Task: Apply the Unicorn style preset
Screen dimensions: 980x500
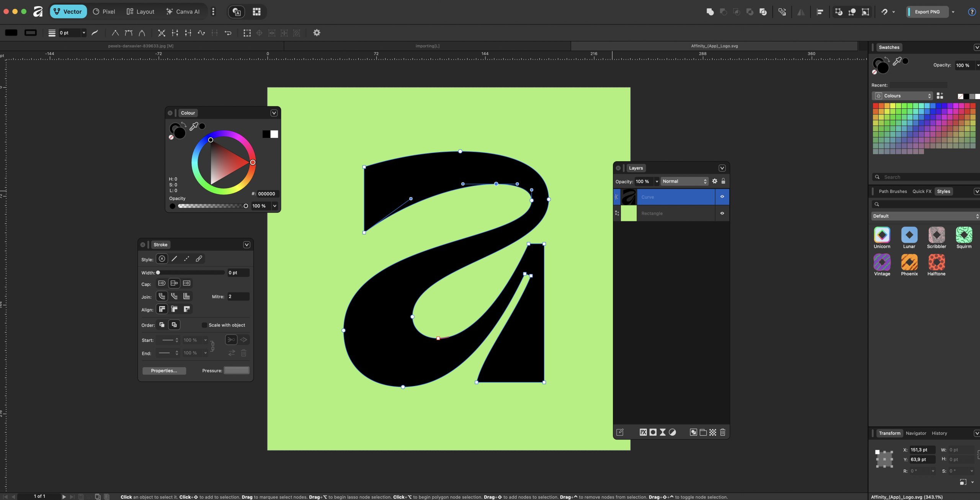Action: [x=882, y=235]
